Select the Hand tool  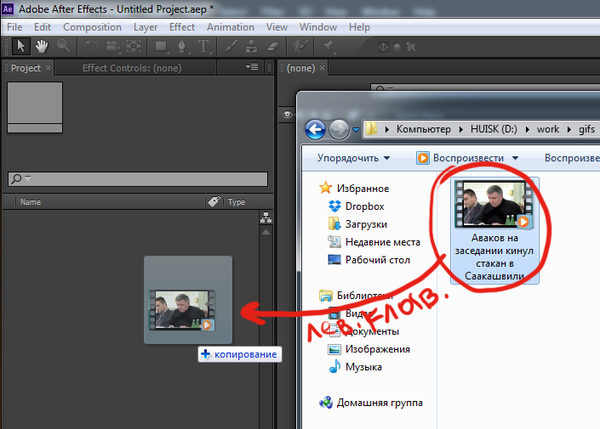pos(42,47)
